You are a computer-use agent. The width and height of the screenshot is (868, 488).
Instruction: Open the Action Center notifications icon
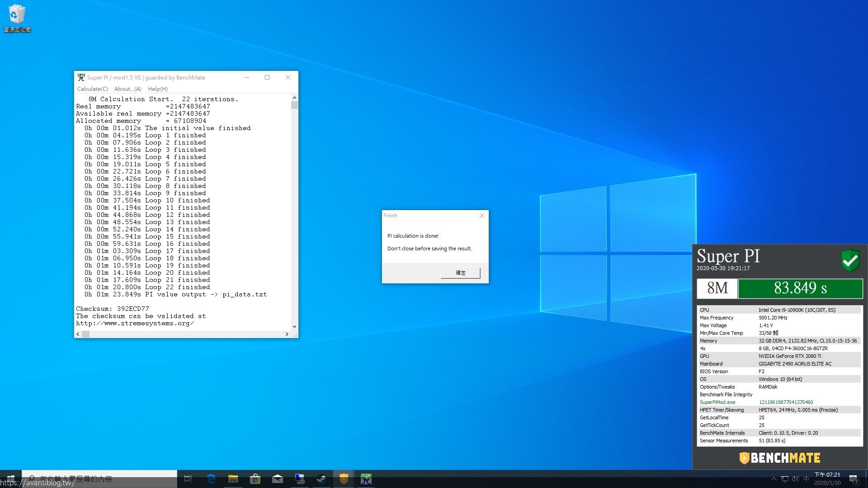pos(853,479)
